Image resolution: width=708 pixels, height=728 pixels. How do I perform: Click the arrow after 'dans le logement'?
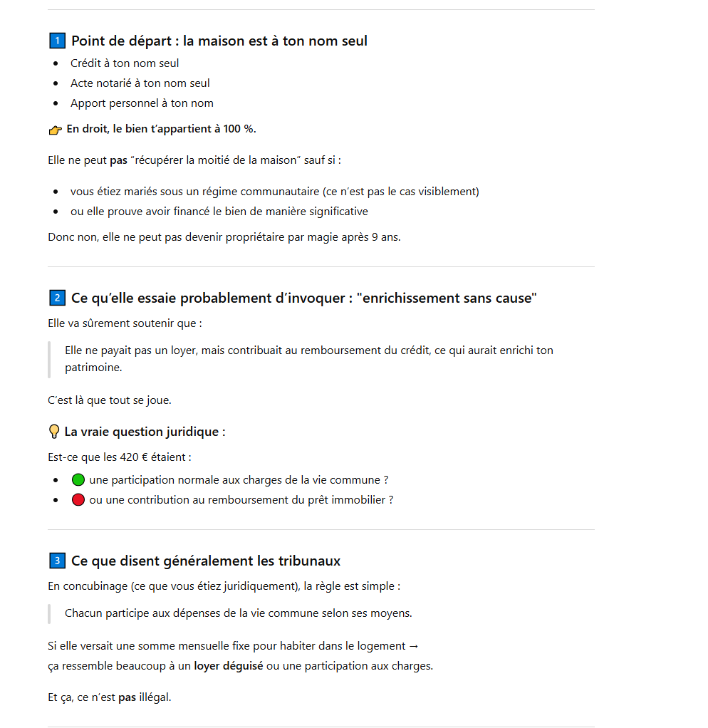pos(414,646)
